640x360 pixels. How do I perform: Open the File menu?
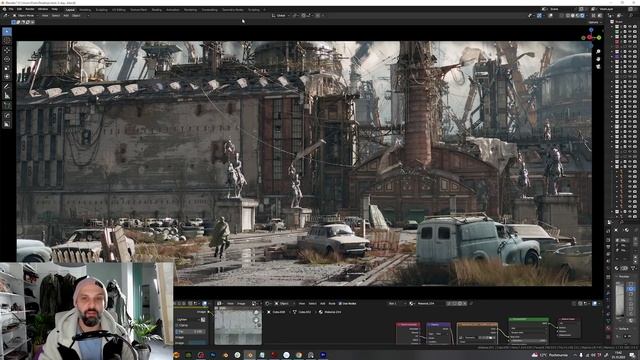click(x=11, y=9)
